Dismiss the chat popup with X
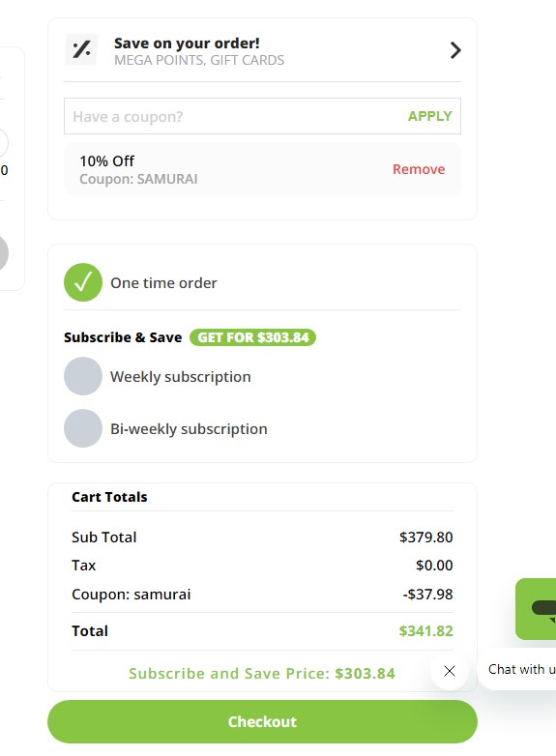This screenshot has width=556, height=756. (450, 671)
